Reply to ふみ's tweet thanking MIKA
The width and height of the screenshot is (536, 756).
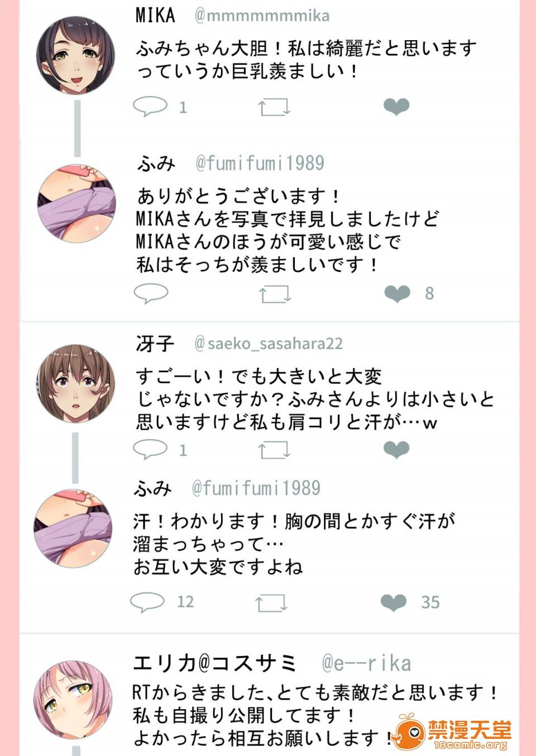(151, 293)
